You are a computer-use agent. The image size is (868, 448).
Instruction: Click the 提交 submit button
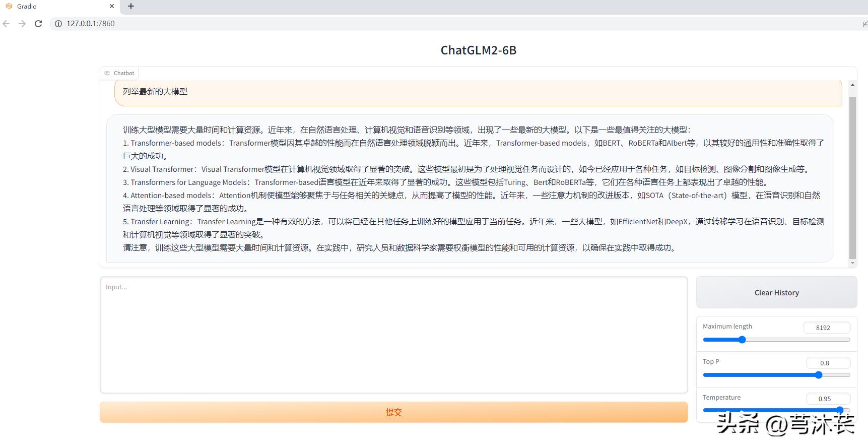[x=394, y=412]
